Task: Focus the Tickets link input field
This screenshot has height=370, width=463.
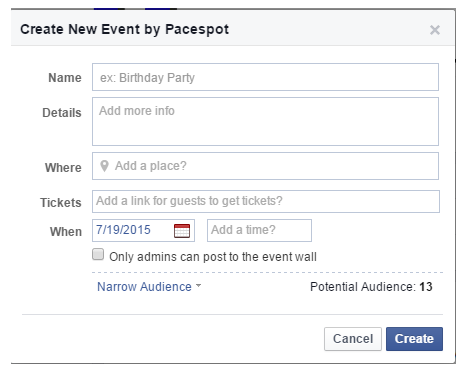Action: tap(266, 201)
